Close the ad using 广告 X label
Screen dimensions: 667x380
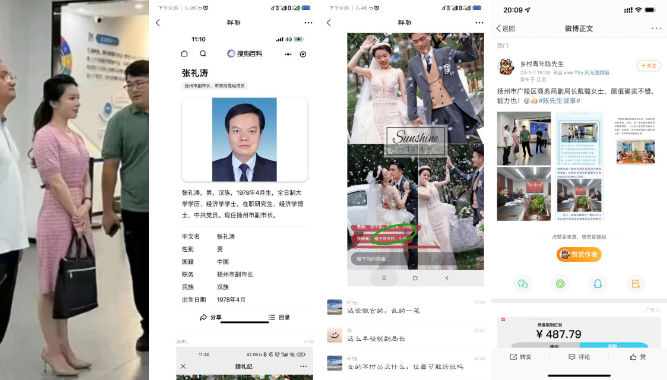[653, 310]
